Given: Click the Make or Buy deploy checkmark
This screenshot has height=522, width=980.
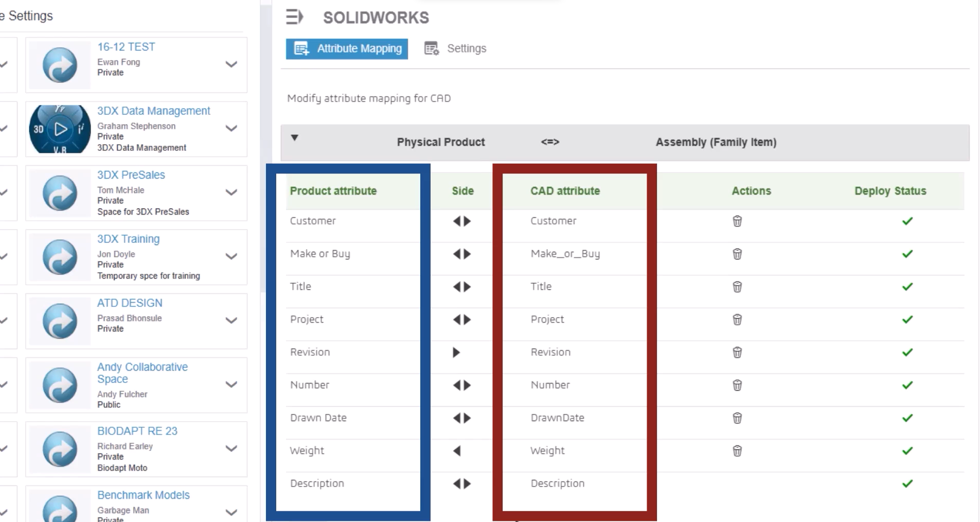Looking at the screenshot, I should pos(907,254).
